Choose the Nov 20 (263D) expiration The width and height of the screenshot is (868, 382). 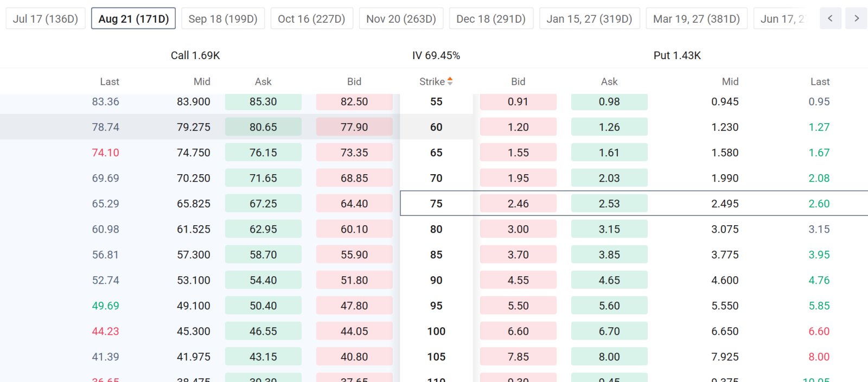401,18
